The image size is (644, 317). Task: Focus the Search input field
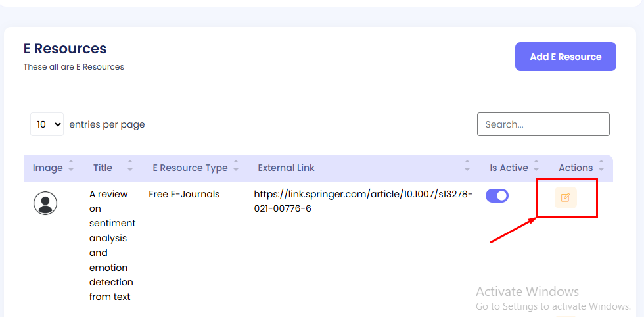(x=543, y=124)
